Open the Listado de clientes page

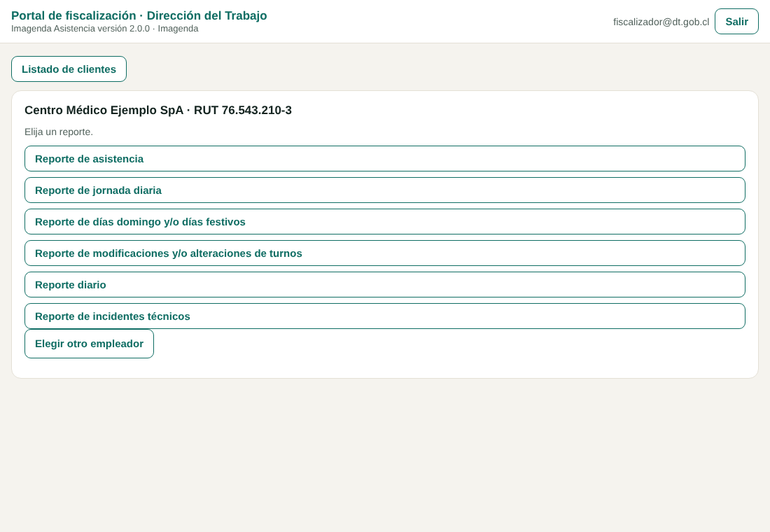point(69,69)
